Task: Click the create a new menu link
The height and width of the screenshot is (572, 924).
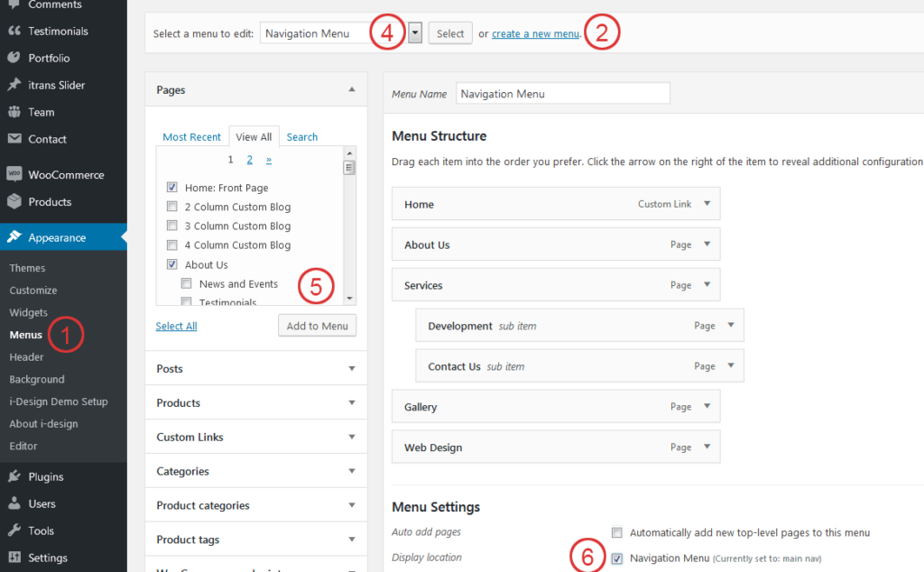Action: pyautogui.click(x=535, y=34)
